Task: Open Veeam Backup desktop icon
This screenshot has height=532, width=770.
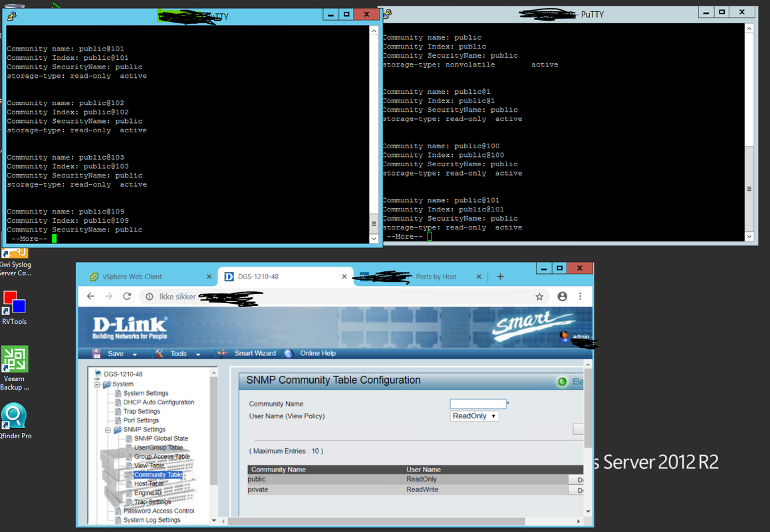Action: click(x=14, y=368)
